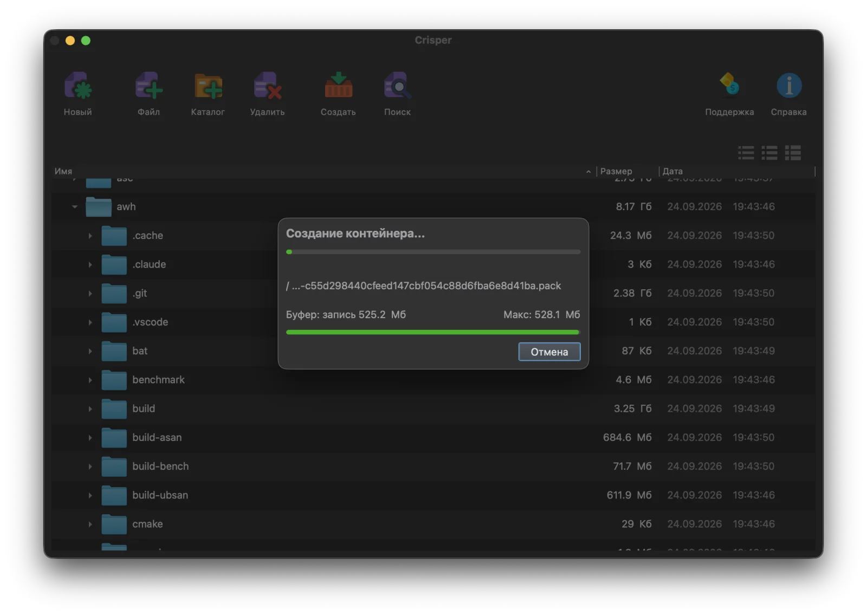
Task: Click the build-bench size 71.7 Мб
Action: 632,466
